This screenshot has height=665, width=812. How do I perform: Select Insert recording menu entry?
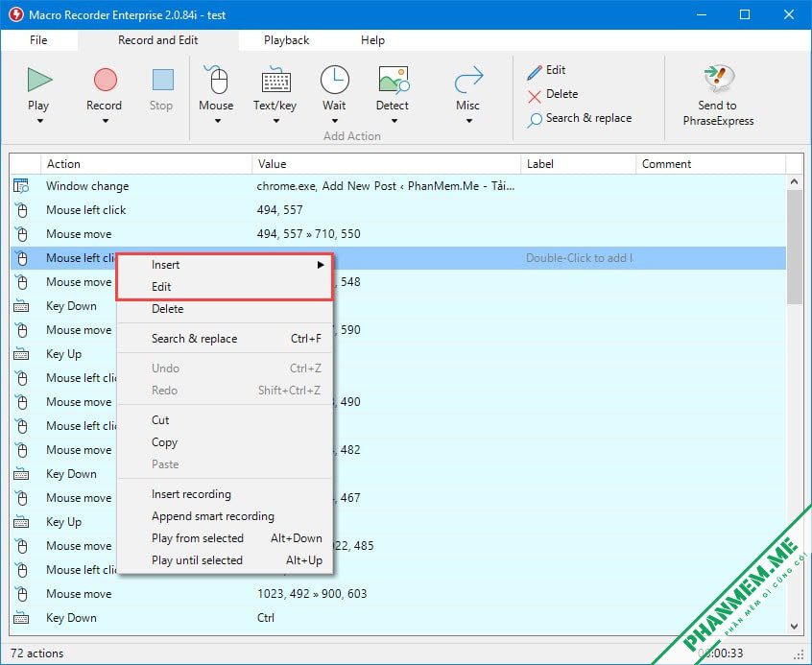225,494
